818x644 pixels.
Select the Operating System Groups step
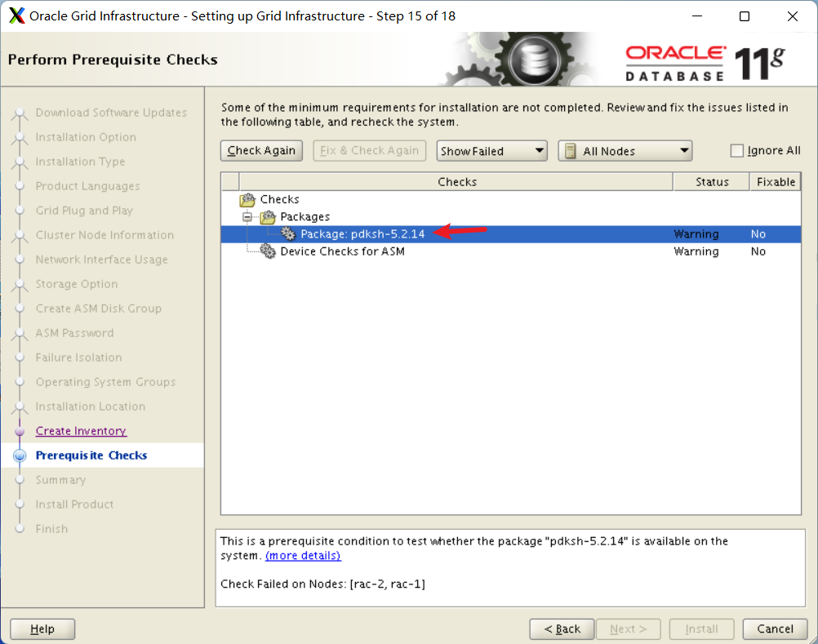coord(105,382)
